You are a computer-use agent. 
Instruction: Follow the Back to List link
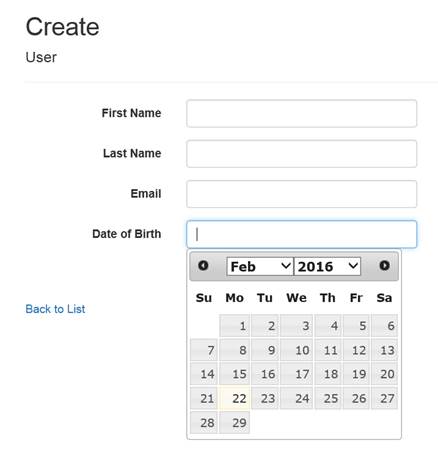click(55, 309)
